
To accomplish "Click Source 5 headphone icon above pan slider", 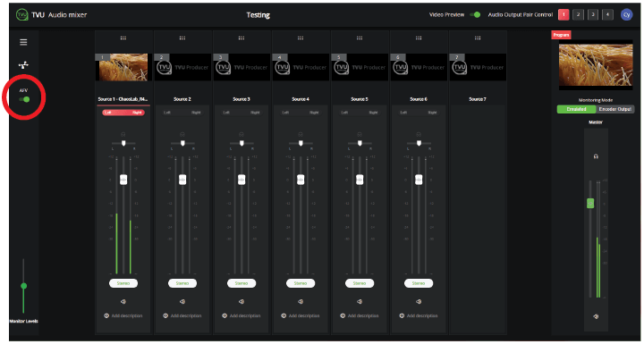I will pos(360,135).
